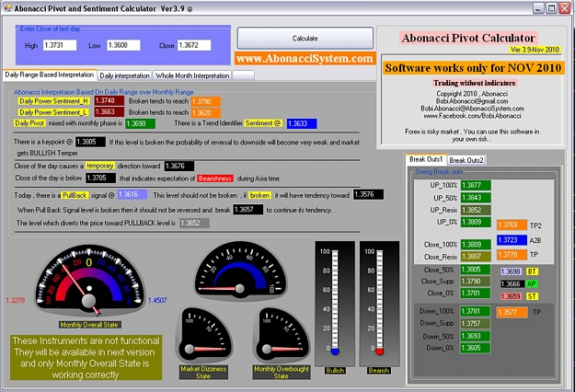
Task: Click the Bearish thermometer meter
Action: coord(379,304)
